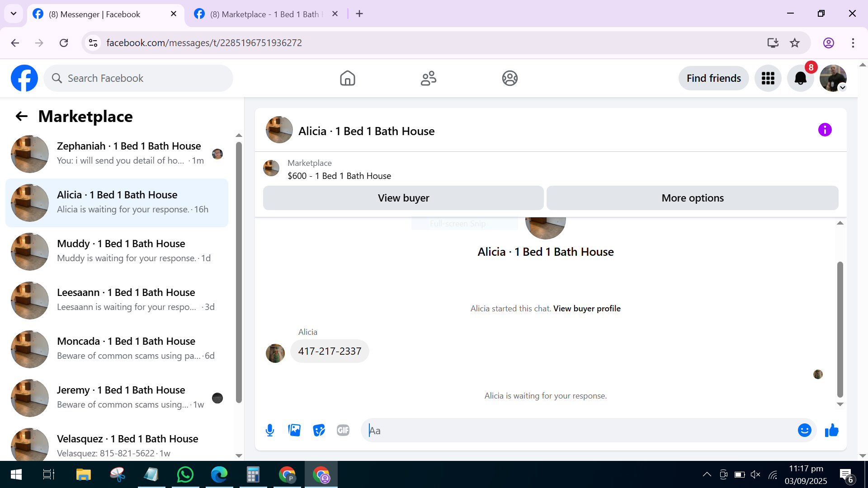Click the View buyer button

click(x=403, y=198)
